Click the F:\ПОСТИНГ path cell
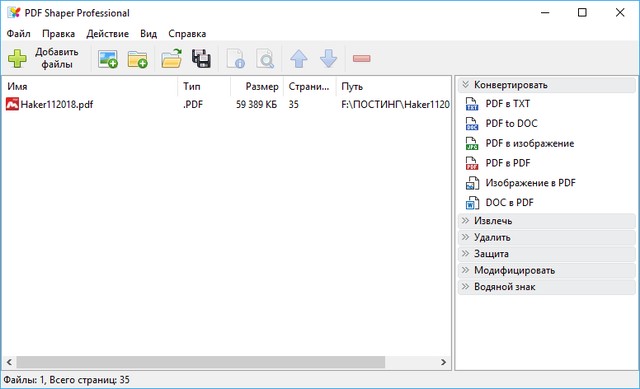This screenshot has height=389, width=640. click(x=395, y=104)
